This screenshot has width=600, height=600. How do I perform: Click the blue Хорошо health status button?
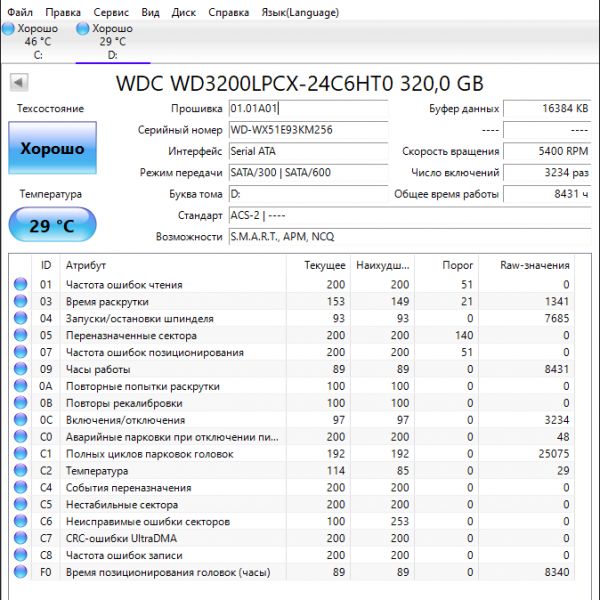[x=52, y=148]
